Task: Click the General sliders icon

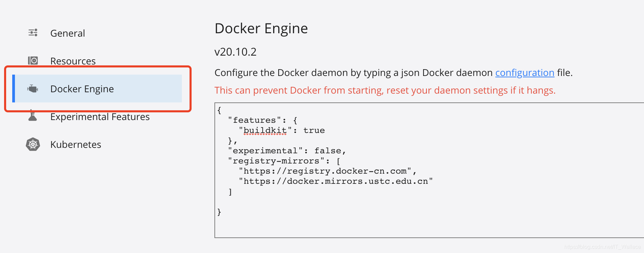Action: (33, 33)
